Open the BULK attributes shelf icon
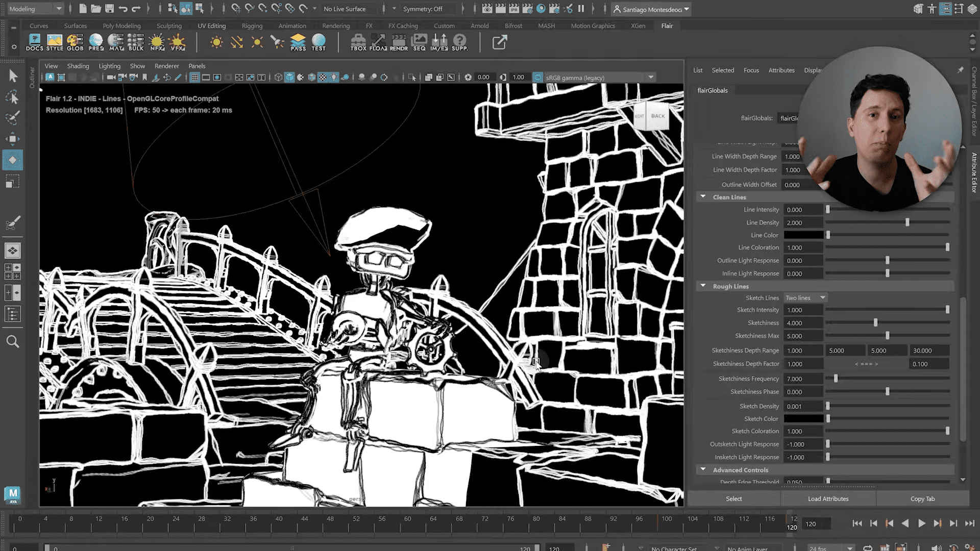980x551 pixels. (136, 42)
